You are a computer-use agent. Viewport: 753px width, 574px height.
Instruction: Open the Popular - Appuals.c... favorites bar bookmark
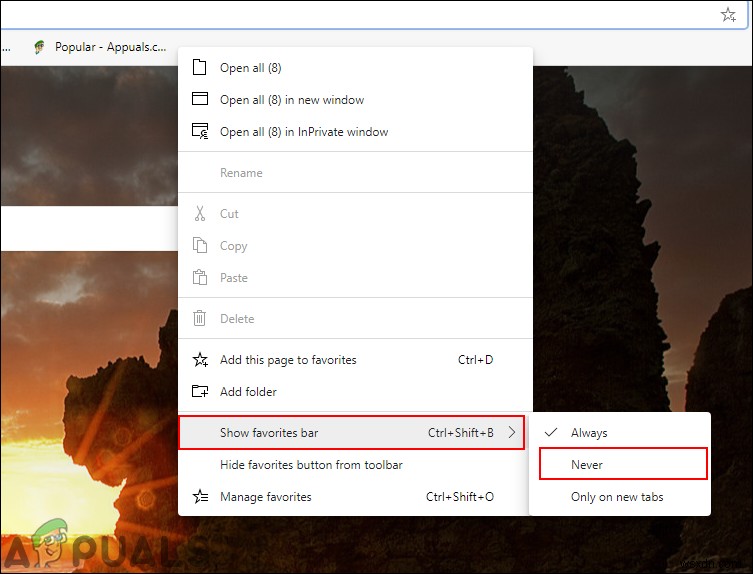(x=100, y=47)
